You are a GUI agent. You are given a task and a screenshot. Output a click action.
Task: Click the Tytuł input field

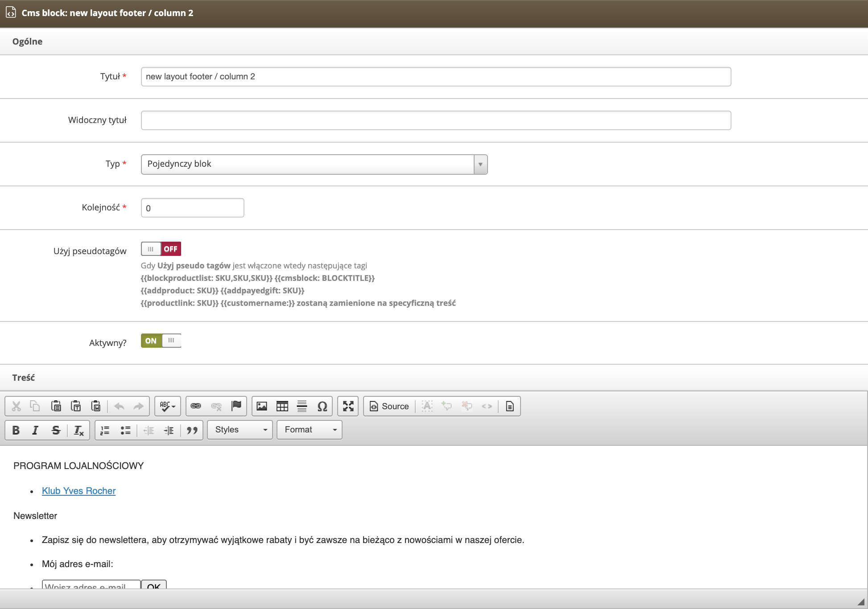436,77
